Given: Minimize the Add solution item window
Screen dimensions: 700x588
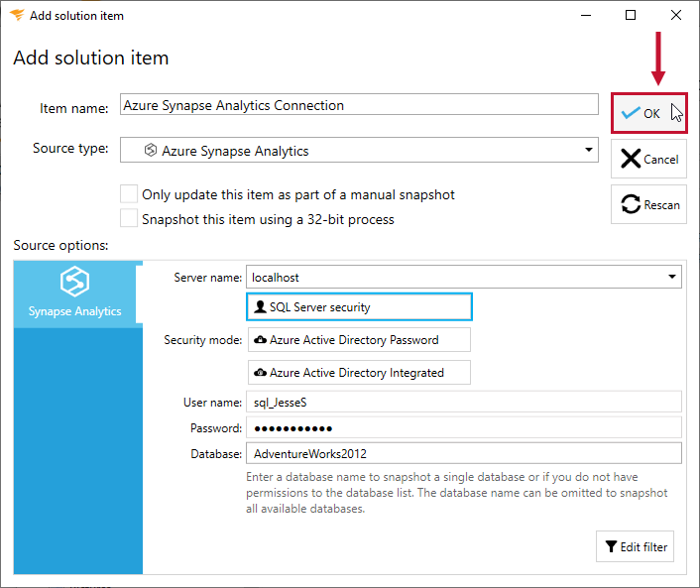Looking at the screenshot, I should click(586, 15).
